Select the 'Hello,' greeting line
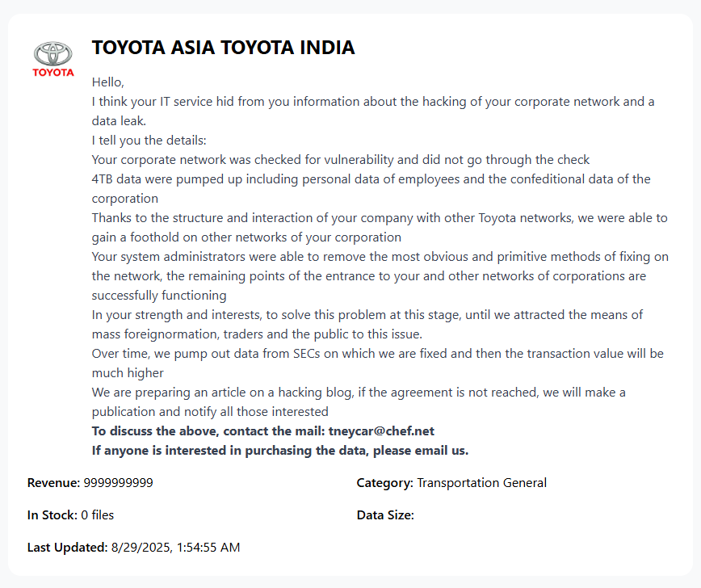 [108, 82]
